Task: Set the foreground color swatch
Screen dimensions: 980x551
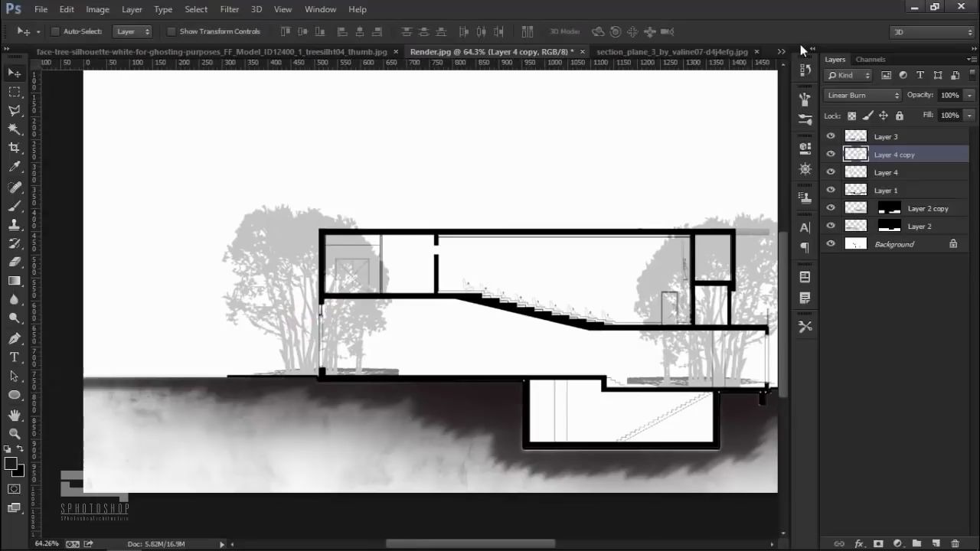Action: [11, 464]
